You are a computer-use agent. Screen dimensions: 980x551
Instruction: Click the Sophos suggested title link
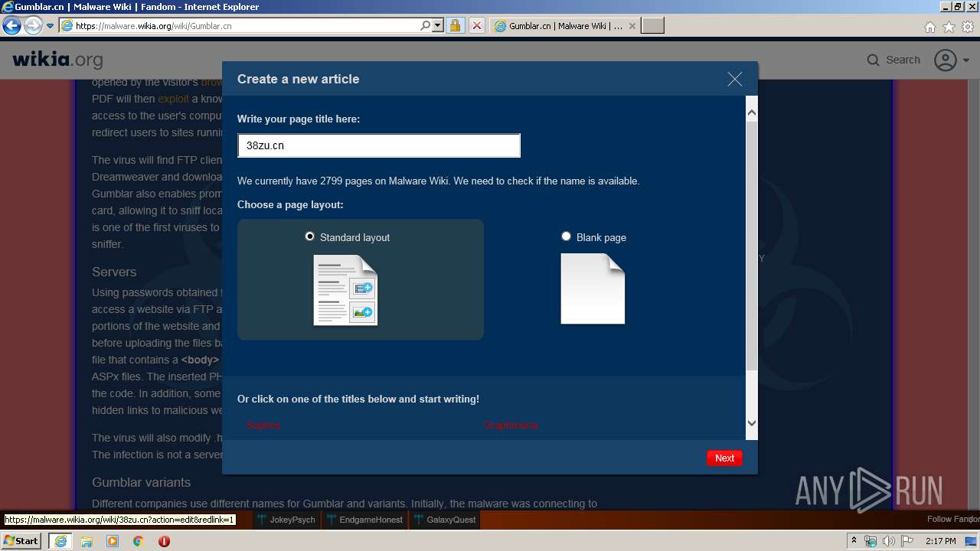263,425
